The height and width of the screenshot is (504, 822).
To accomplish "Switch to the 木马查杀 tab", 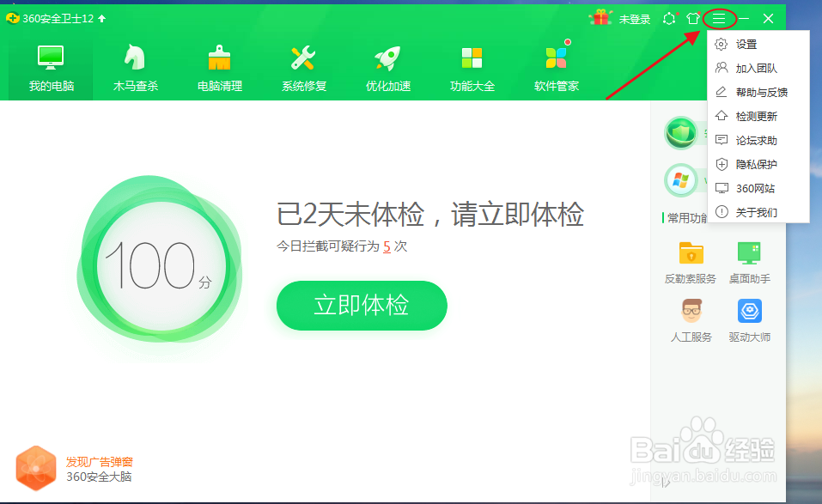I will [135, 68].
